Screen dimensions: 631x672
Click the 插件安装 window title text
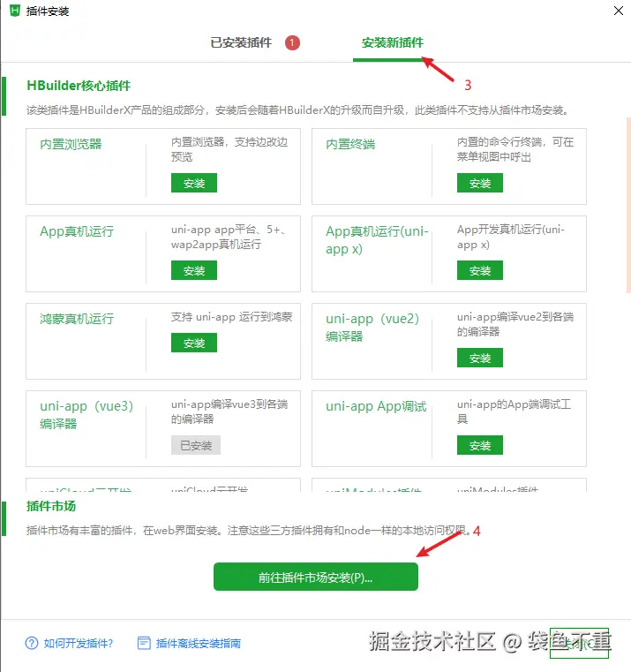click(47, 11)
